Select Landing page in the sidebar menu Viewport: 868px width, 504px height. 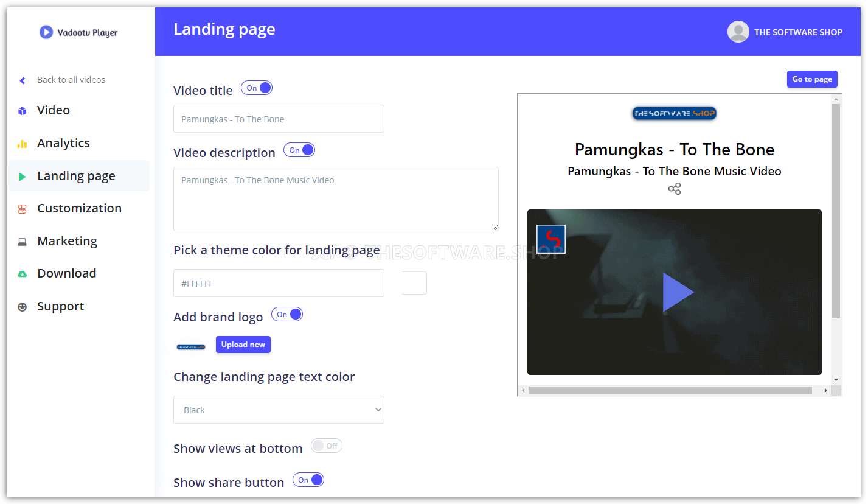[76, 175]
